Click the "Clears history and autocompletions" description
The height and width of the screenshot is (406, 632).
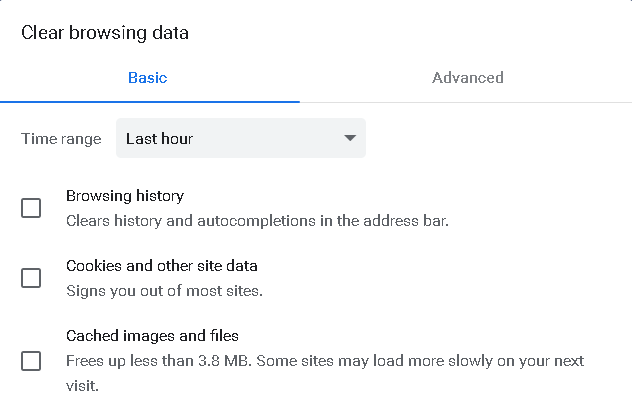pos(200,220)
